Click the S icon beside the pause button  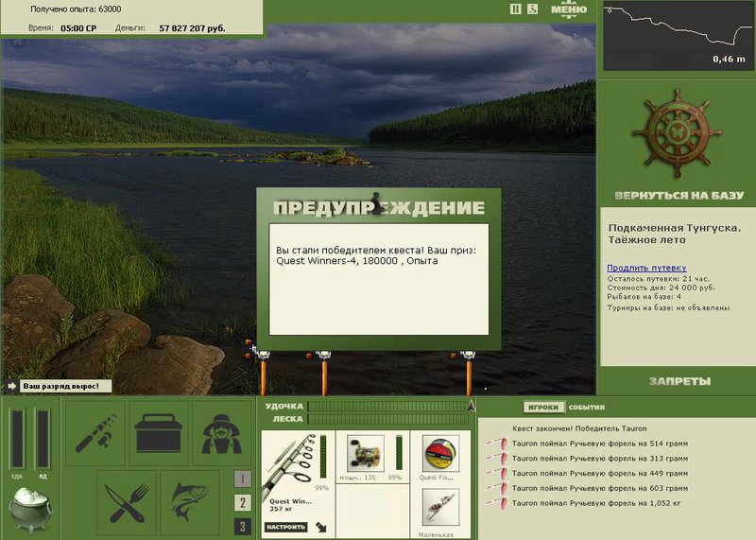[x=532, y=9]
